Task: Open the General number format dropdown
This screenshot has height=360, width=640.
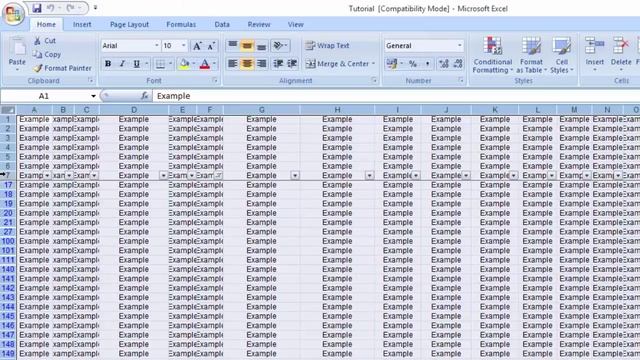Action: (460, 46)
